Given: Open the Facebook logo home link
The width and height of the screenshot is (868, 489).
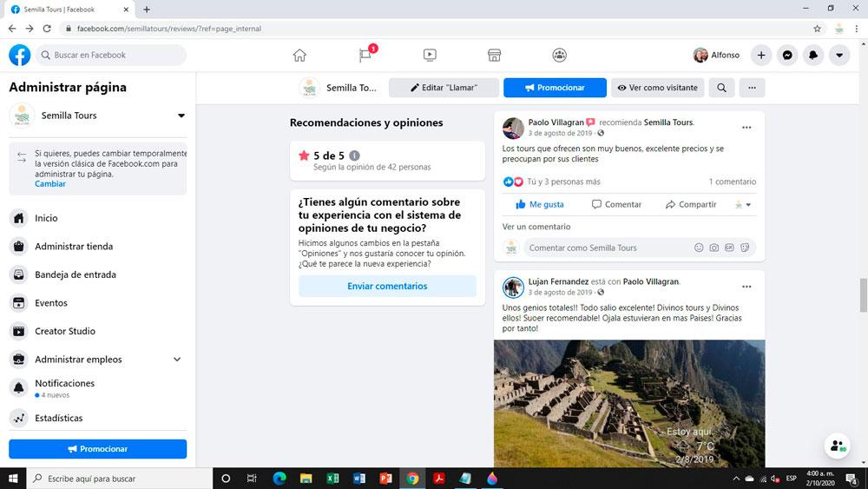Looking at the screenshot, I should point(20,55).
